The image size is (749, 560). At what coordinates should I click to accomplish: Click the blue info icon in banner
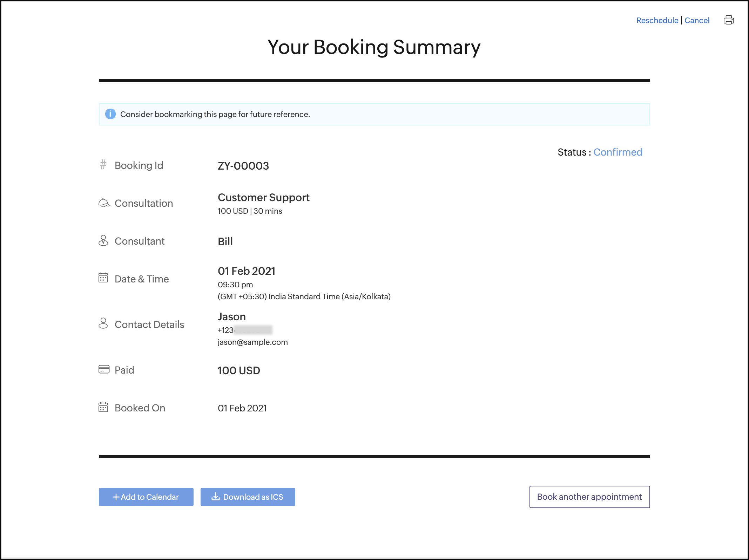(x=110, y=114)
